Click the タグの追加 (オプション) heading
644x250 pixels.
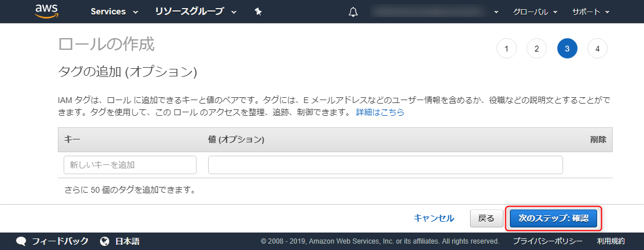click(x=128, y=72)
